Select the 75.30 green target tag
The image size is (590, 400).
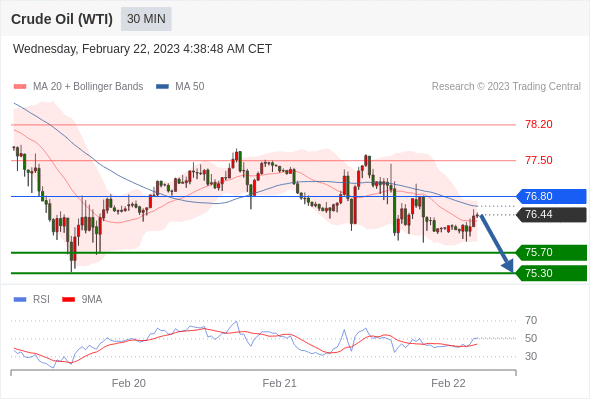[x=551, y=273]
